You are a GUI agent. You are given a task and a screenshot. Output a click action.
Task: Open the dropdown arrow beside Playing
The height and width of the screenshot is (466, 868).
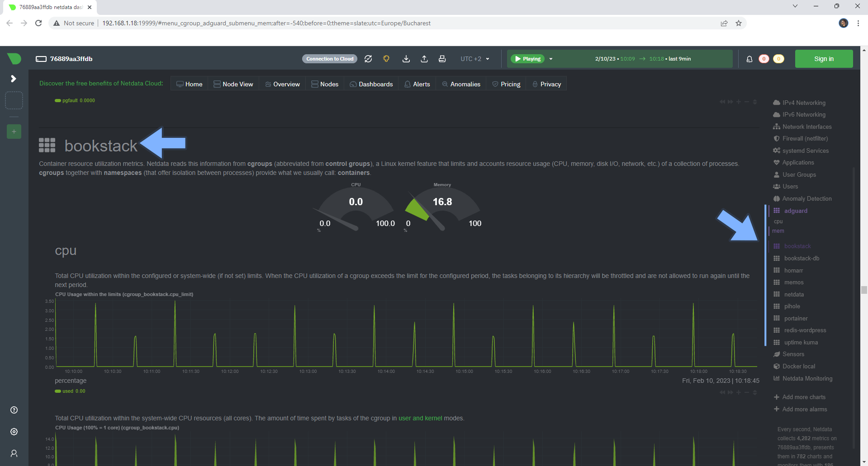(x=551, y=59)
